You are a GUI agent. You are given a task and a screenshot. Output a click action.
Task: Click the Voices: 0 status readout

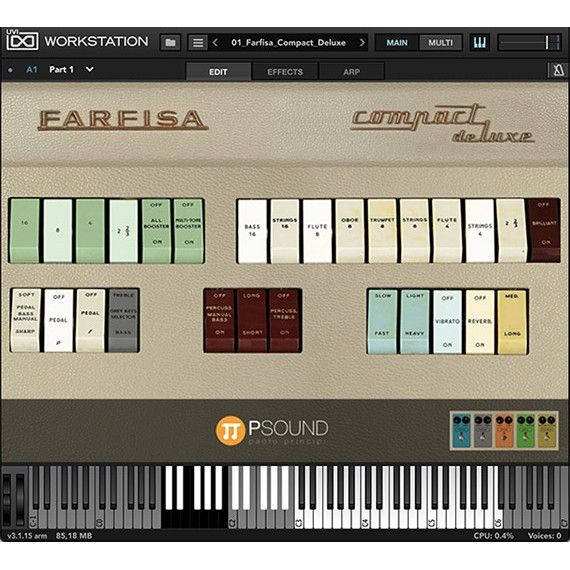click(544, 535)
